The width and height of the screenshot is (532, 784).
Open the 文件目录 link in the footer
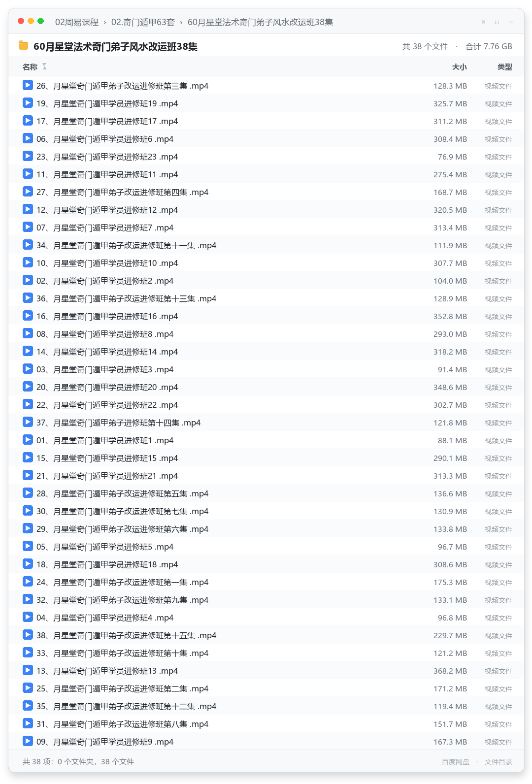(499, 762)
